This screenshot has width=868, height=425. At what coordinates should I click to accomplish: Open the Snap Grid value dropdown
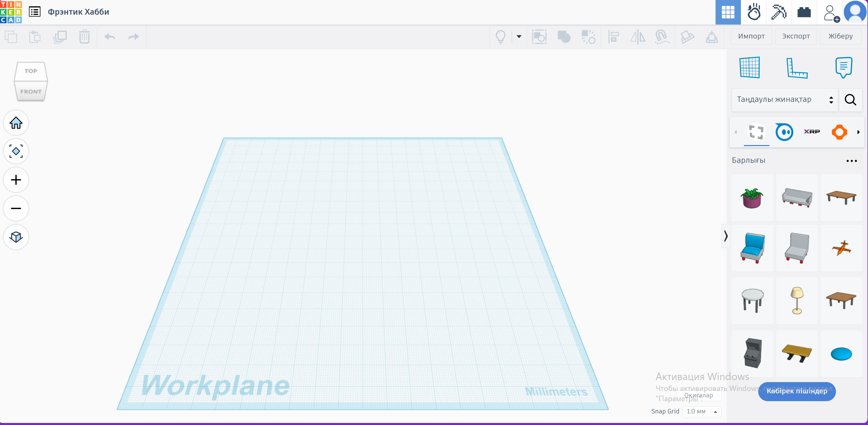coord(702,411)
